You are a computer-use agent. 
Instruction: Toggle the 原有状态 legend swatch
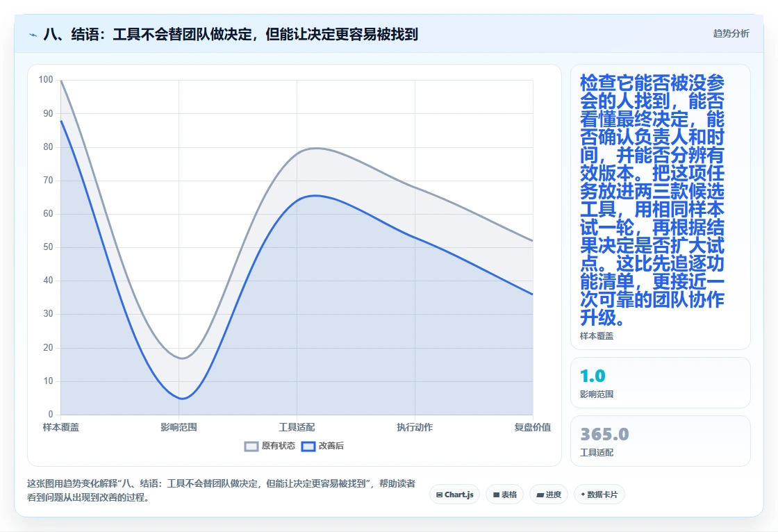[x=251, y=446]
